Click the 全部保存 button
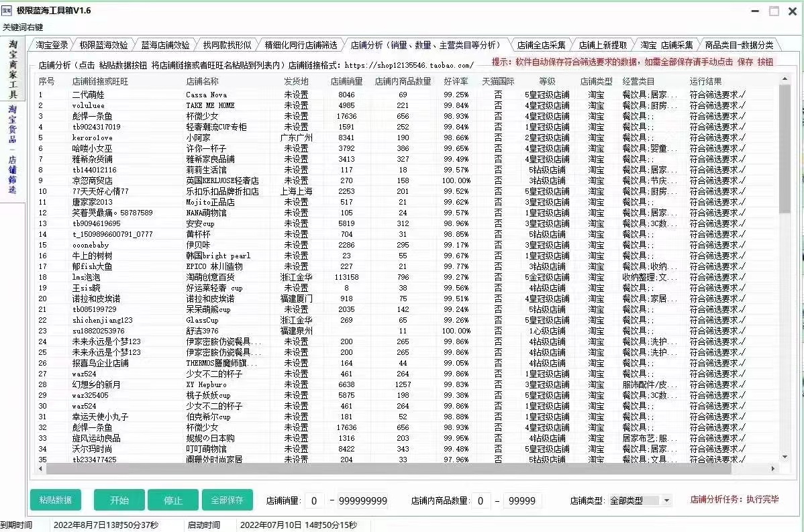 [227, 500]
